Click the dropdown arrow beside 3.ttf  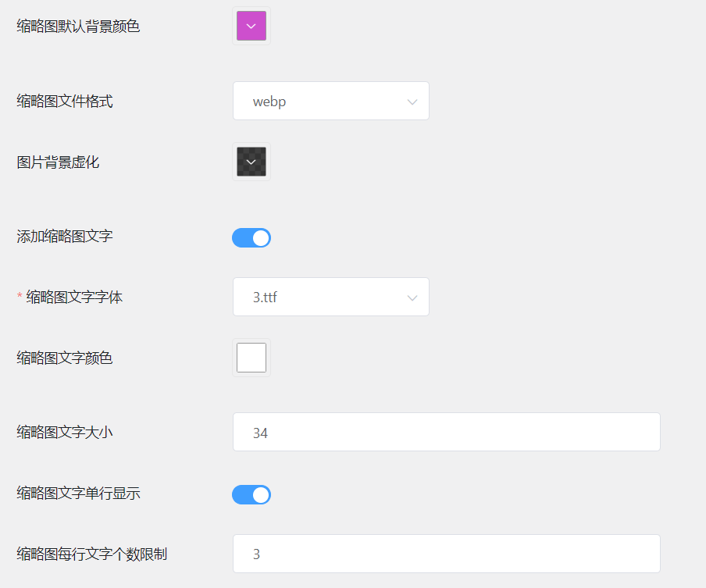[412, 297]
